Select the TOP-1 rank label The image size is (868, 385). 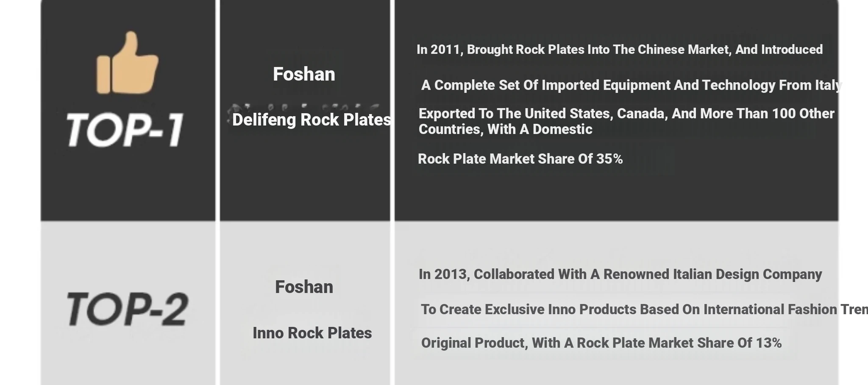pos(125,130)
